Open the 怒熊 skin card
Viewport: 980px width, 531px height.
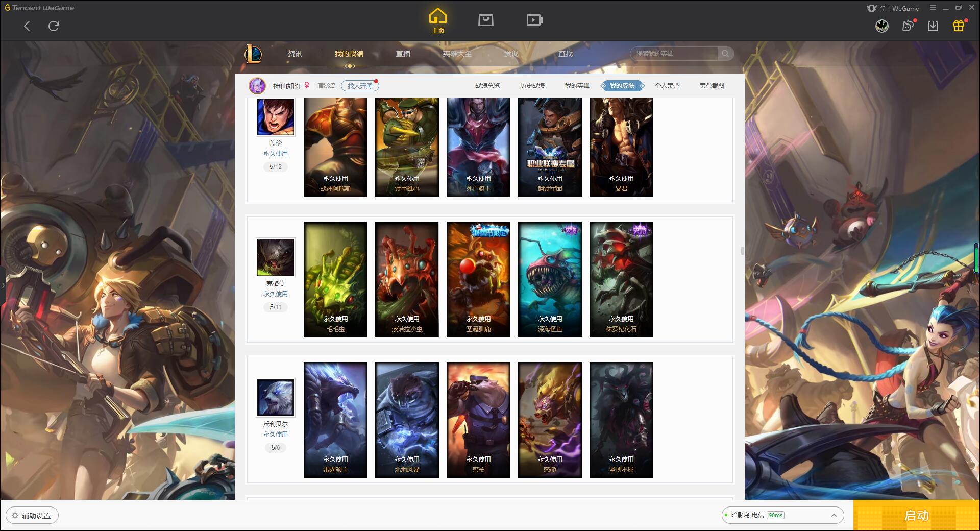click(550, 420)
